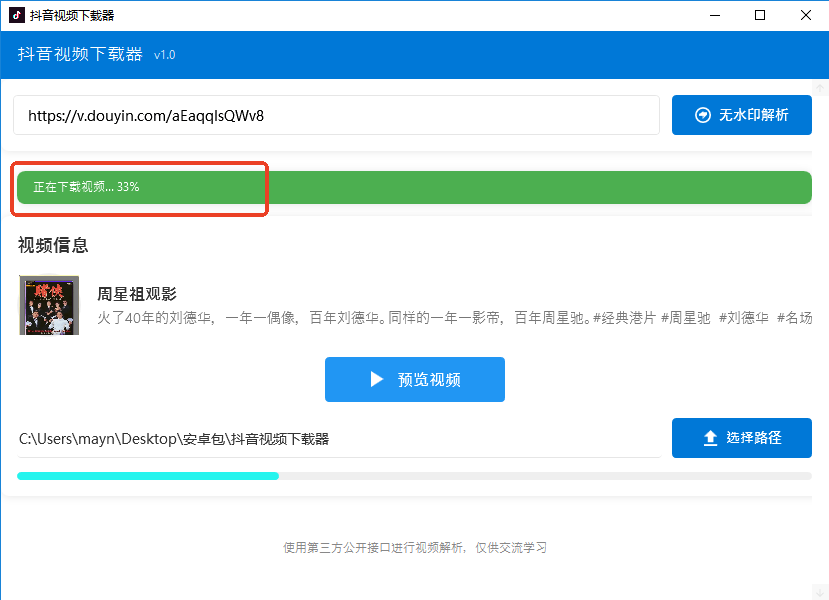This screenshot has width=829, height=600.
Task: Click the green 正在下载视频 33% status bar
Action: (414, 187)
